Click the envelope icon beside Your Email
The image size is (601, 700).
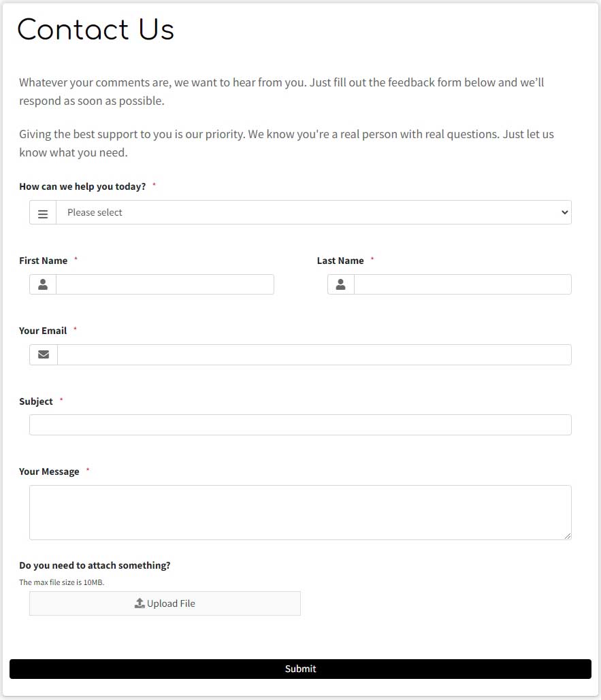42,354
